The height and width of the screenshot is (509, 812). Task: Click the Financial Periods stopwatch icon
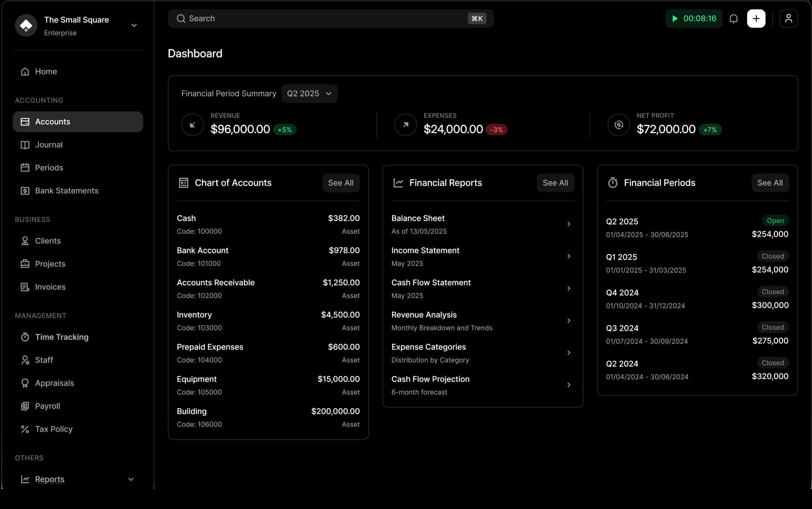[613, 183]
